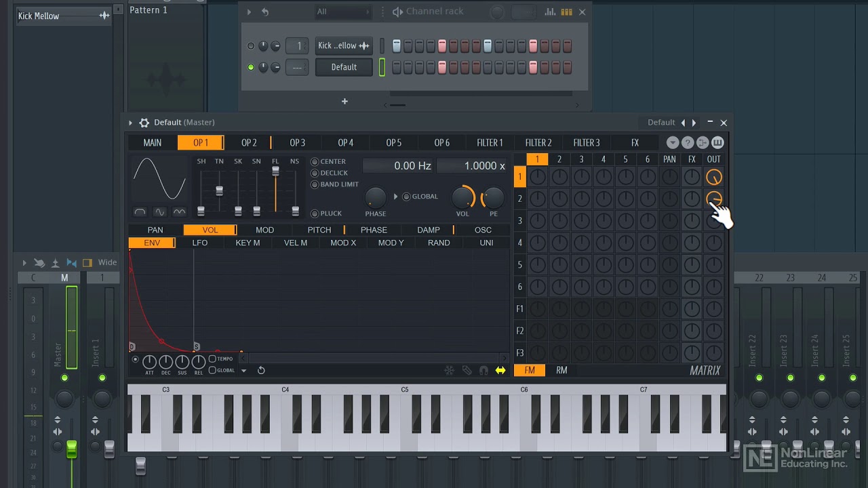Image resolution: width=868 pixels, height=488 pixels.
Task: Click the Master mixer volume fader
Action: 71,449
